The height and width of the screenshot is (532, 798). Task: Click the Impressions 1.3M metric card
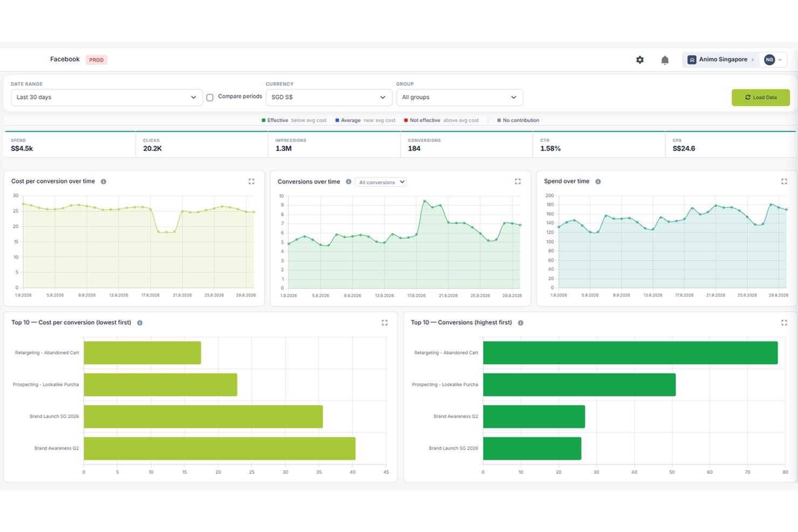(x=334, y=144)
